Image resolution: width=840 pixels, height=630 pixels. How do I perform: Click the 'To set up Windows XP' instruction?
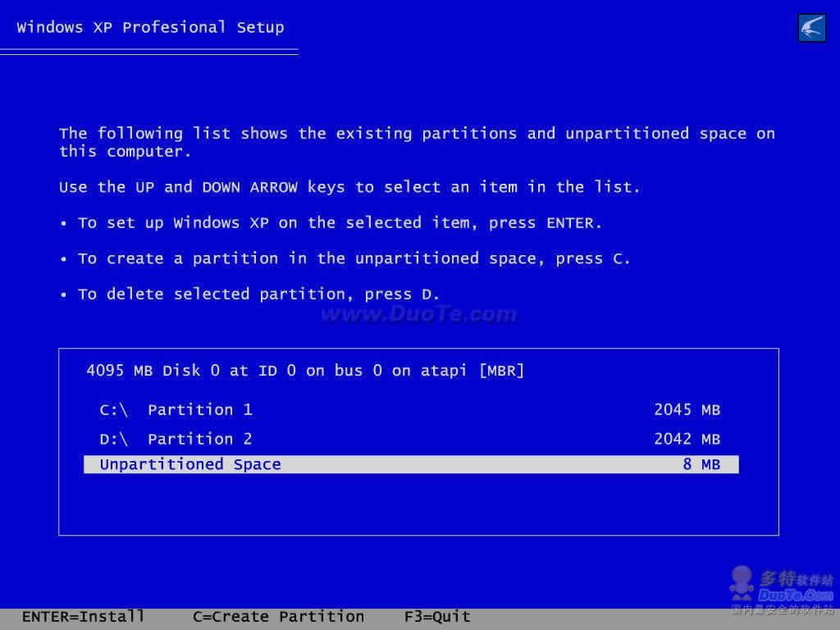340,223
